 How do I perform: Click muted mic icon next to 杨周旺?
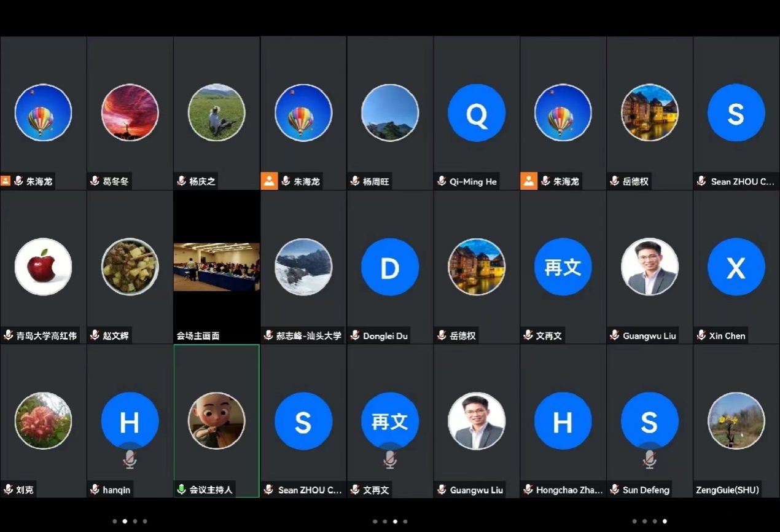(355, 181)
